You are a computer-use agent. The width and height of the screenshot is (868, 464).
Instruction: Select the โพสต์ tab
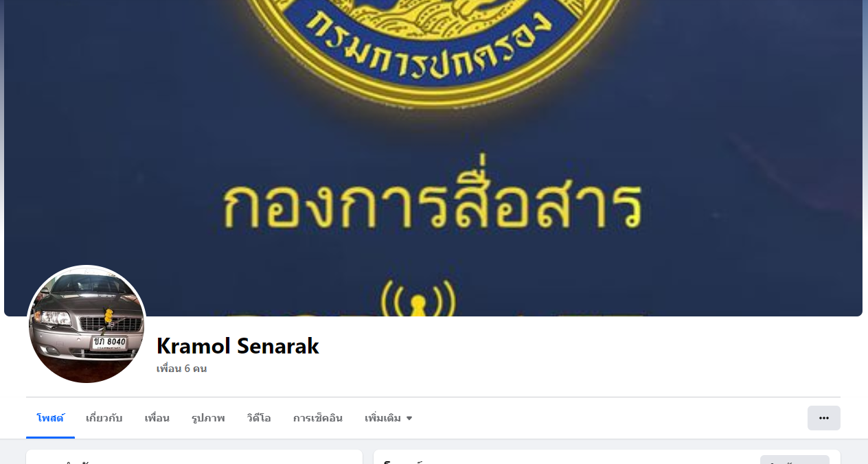[50, 418]
